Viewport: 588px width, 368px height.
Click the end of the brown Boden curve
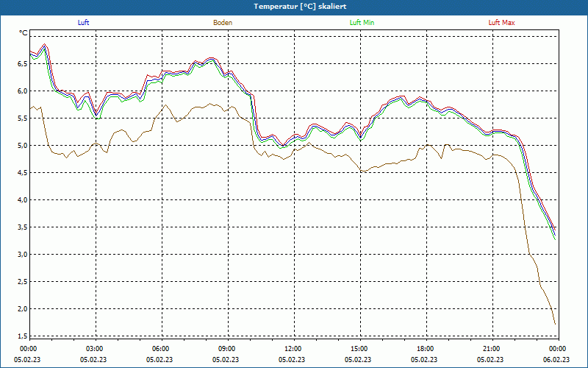click(555, 324)
